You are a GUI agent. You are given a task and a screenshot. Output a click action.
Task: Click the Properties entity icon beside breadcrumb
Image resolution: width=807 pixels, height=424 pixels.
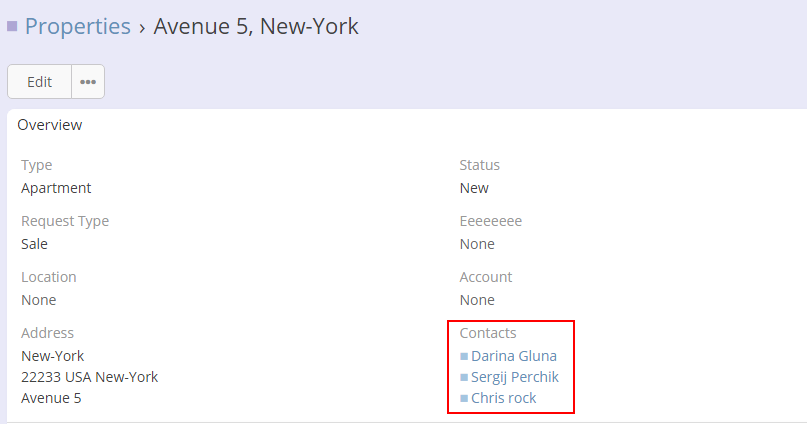(12, 27)
